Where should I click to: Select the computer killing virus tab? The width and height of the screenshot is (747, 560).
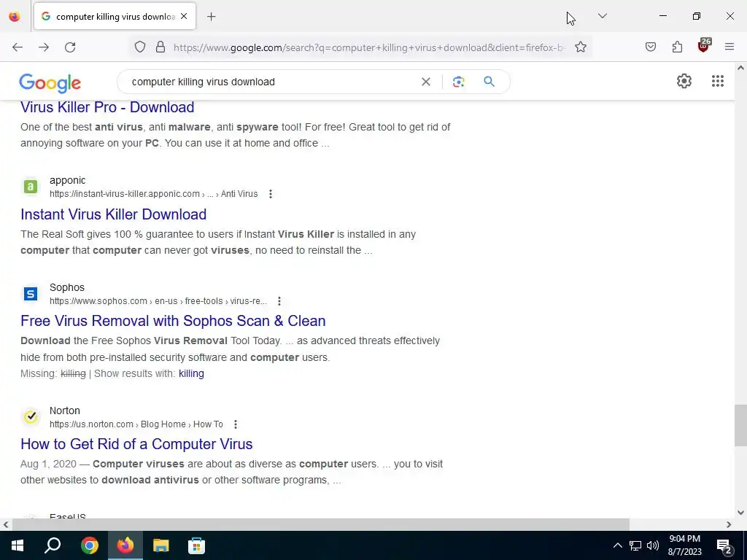[x=115, y=17]
